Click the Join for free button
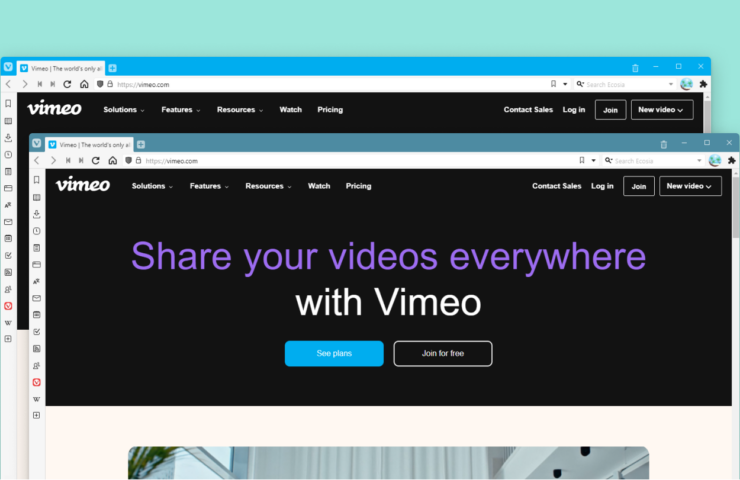Image resolution: width=740 pixels, height=480 pixels. point(443,354)
